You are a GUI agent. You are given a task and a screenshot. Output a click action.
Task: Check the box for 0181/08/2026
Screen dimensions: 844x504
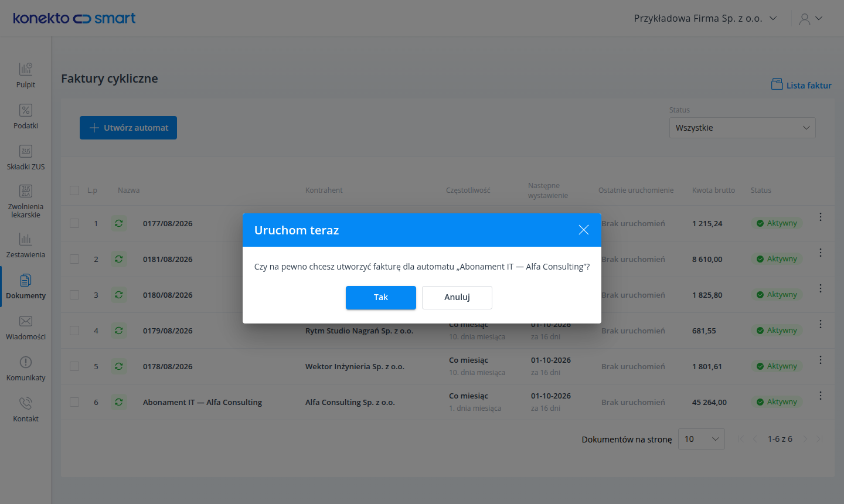click(x=74, y=259)
